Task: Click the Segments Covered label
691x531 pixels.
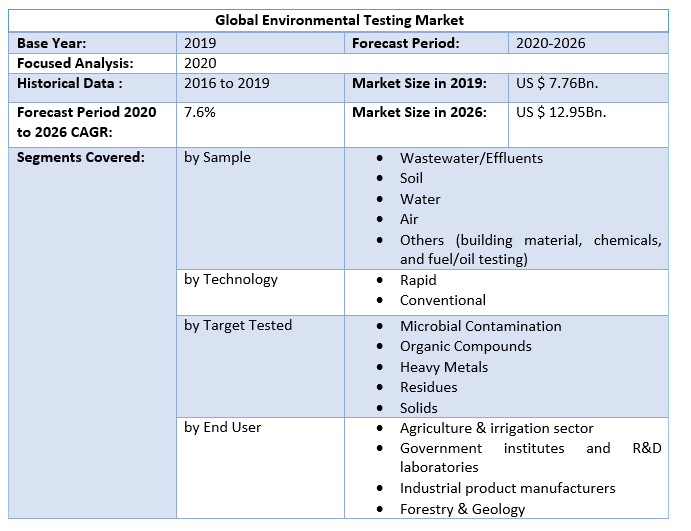Action: [x=81, y=157]
